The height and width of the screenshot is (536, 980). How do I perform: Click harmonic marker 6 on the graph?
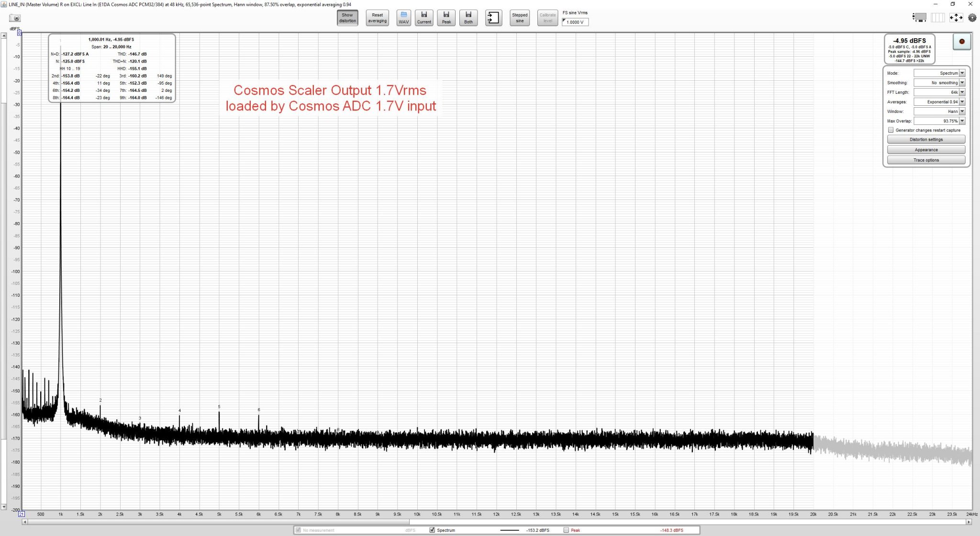point(259,410)
